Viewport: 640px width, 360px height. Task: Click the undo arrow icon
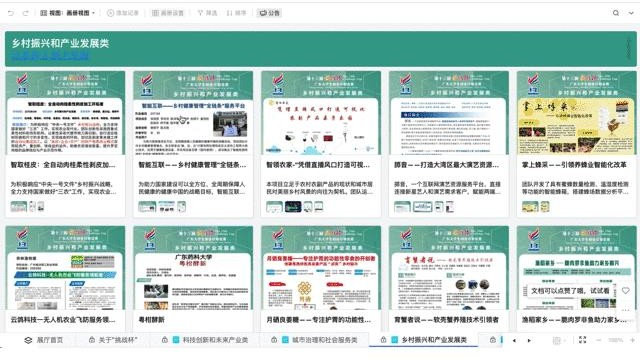(x=11, y=13)
